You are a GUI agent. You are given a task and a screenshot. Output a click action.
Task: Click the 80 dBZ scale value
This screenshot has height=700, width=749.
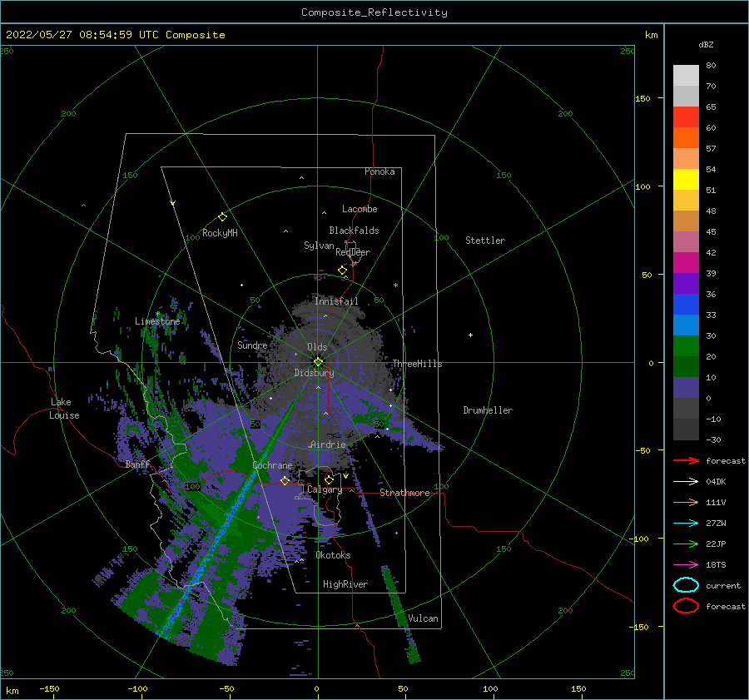pos(711,66)
